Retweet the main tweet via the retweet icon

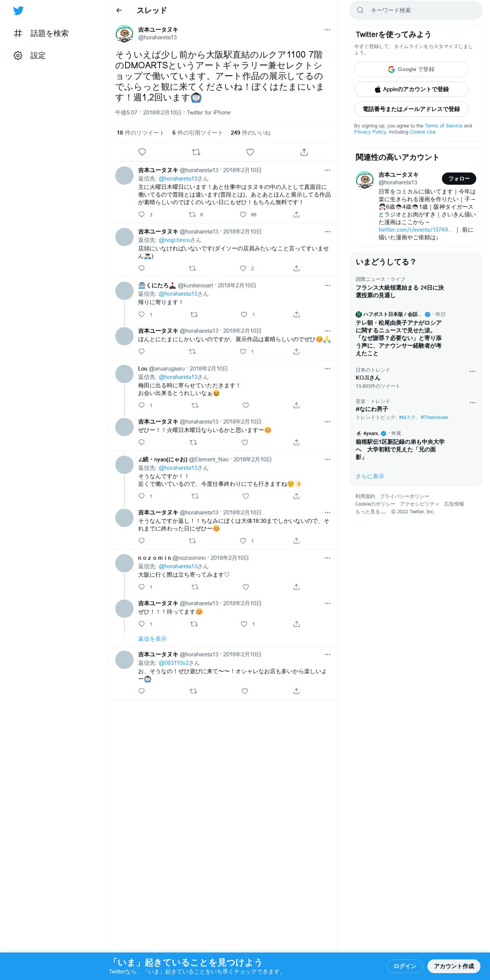tap(196, 152)
